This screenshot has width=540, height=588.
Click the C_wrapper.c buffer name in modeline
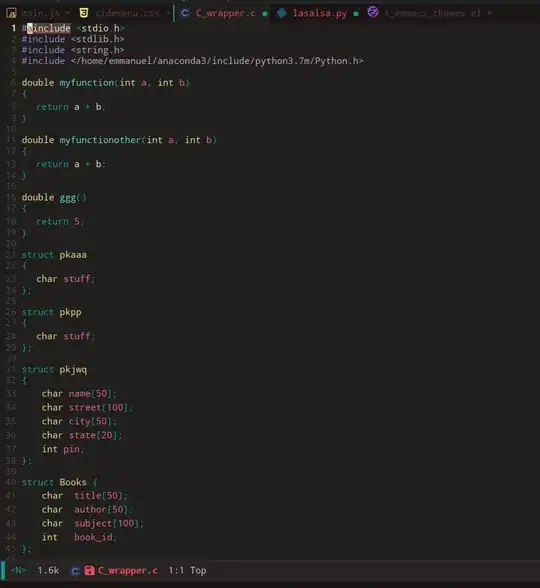click(x=128, y=570)
